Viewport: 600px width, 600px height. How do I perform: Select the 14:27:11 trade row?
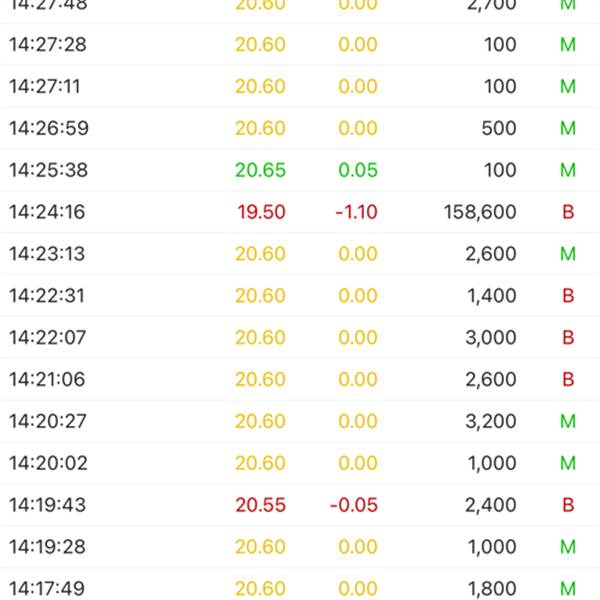(300, 86)
